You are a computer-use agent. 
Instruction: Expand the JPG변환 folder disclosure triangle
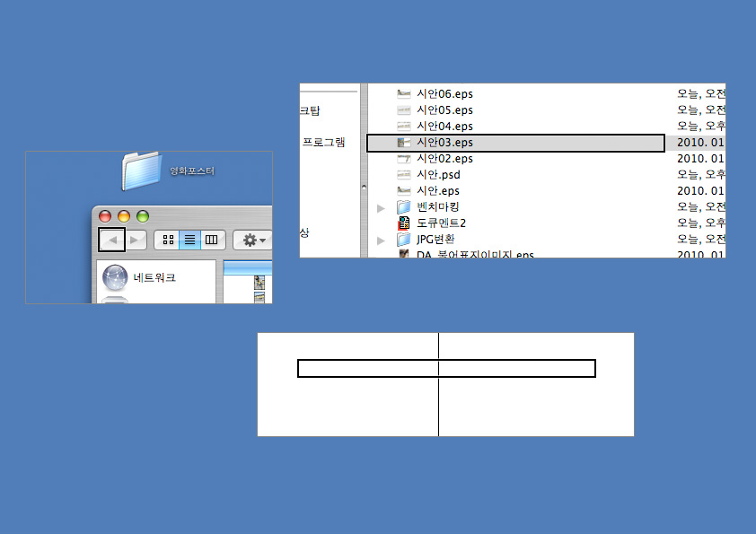[x=382, y=240]
